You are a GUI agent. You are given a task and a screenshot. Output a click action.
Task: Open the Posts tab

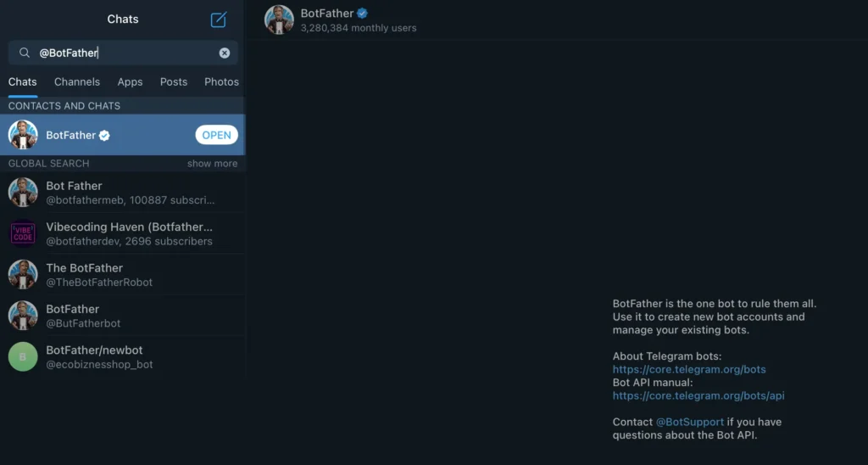coord(174,82)
